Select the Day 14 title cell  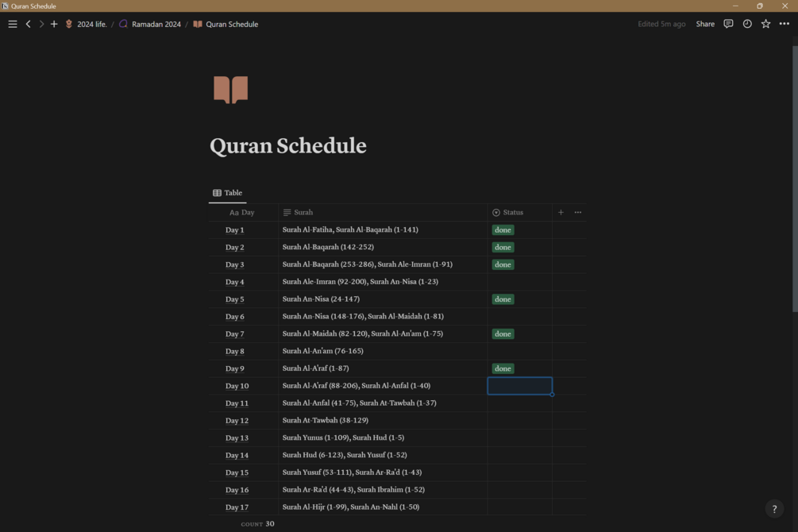coord(243,455)
